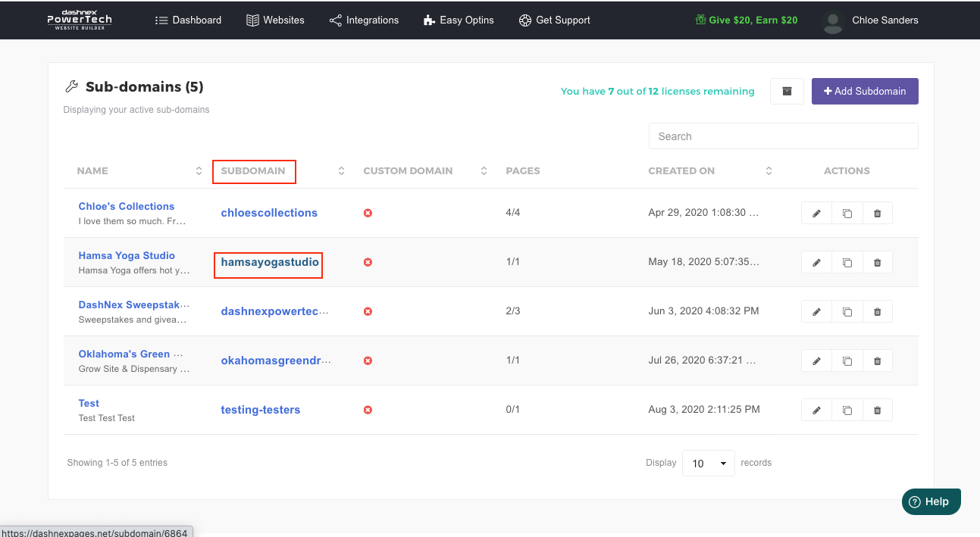Open the Easy Optins menu
The height and width of the screenshot is (537, 980).
click(x=459, y=20)
